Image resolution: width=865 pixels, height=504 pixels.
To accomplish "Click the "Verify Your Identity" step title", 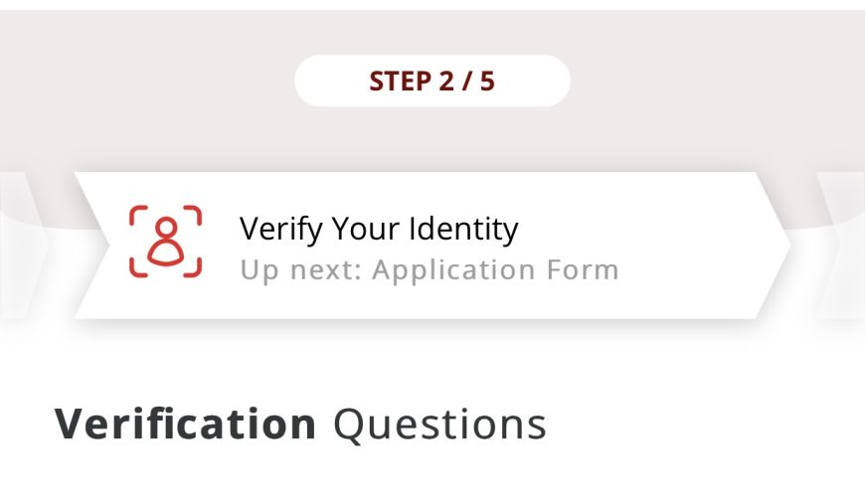I will 379,229.
